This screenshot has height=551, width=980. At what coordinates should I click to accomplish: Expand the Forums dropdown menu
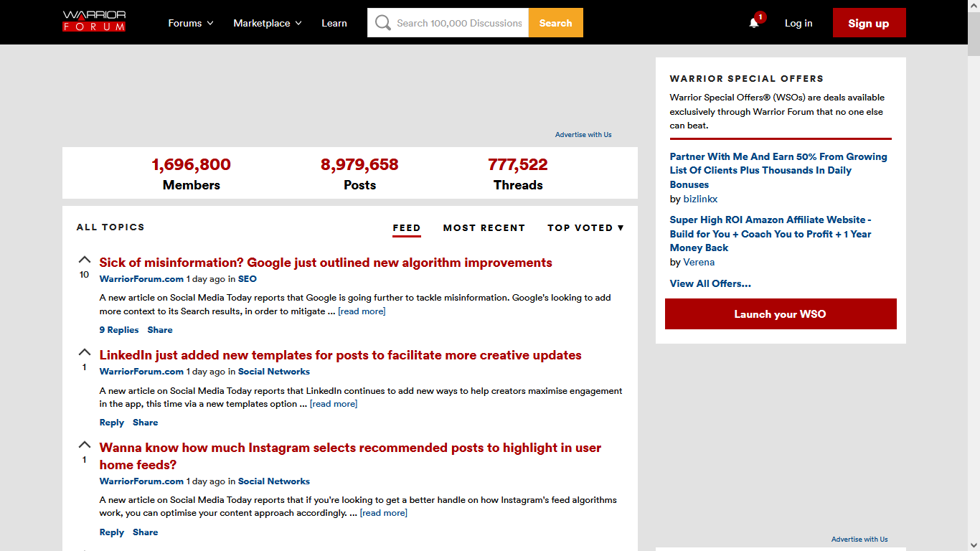coord(191,23)
